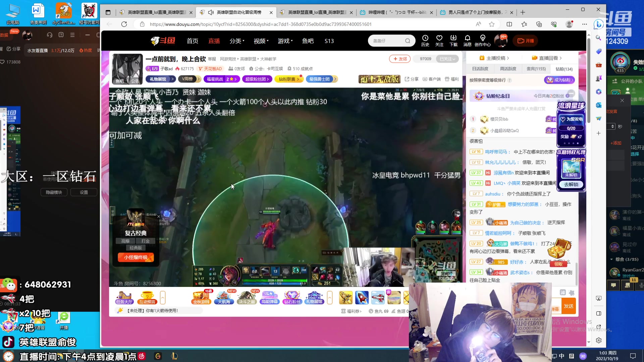Image resolution: width=644 pixels, height=362 pixels.
Task: Click the Bing chat icon in sidebar
Action: tap(598, 24)
